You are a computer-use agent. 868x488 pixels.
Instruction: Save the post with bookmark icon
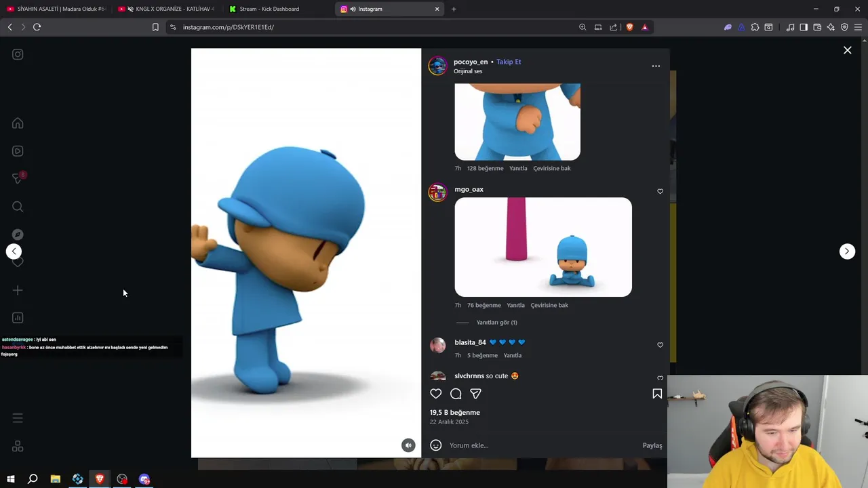pos(657,394)
